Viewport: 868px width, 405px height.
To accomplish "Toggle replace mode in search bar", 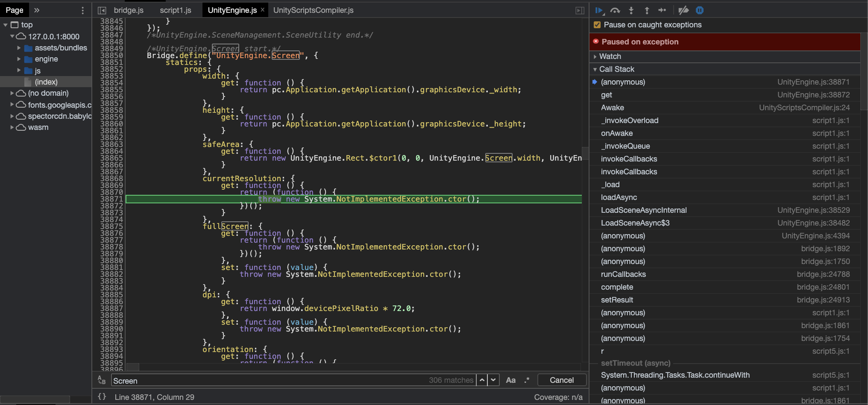I will click(x=102, y=380).
